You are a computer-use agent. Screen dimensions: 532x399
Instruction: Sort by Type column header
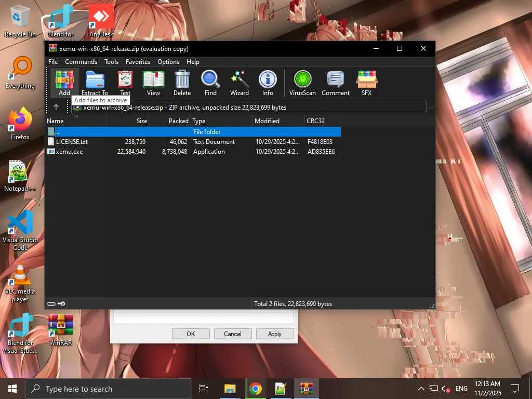pyautogui.click(x=221, y=121)
